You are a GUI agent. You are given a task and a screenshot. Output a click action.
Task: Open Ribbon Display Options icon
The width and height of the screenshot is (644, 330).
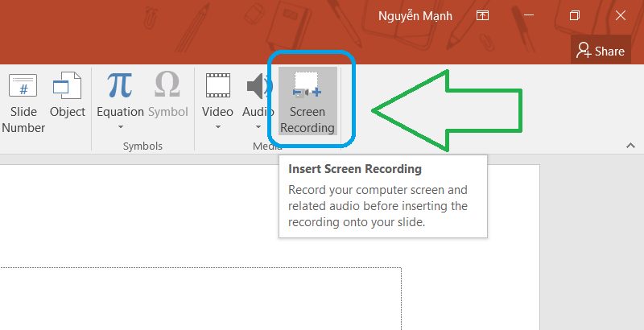click(482, 16)
